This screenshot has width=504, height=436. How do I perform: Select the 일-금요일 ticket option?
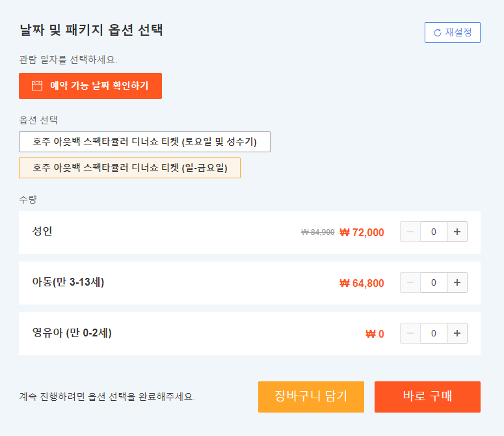(129, 168)
